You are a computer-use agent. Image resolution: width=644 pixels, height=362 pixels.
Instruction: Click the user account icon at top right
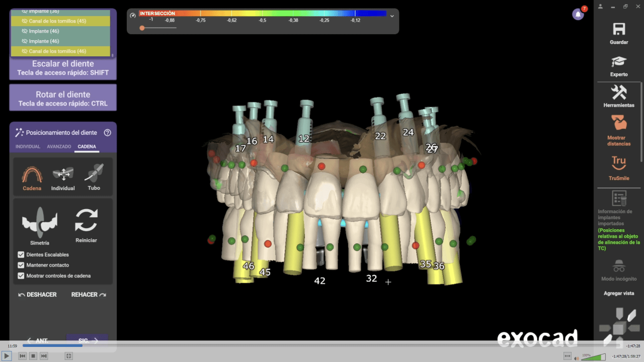pyautogui.click(x=600, y=7)
